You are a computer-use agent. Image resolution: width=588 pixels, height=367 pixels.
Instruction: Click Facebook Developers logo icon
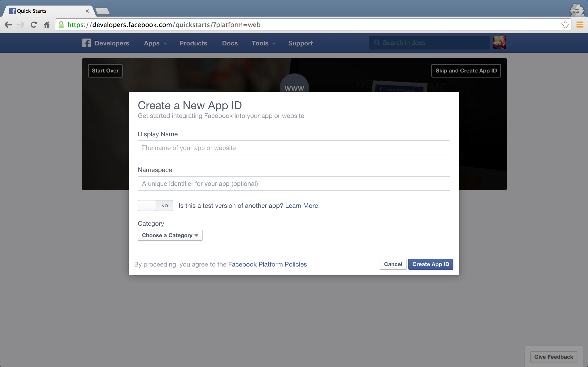tap(87, 43)
